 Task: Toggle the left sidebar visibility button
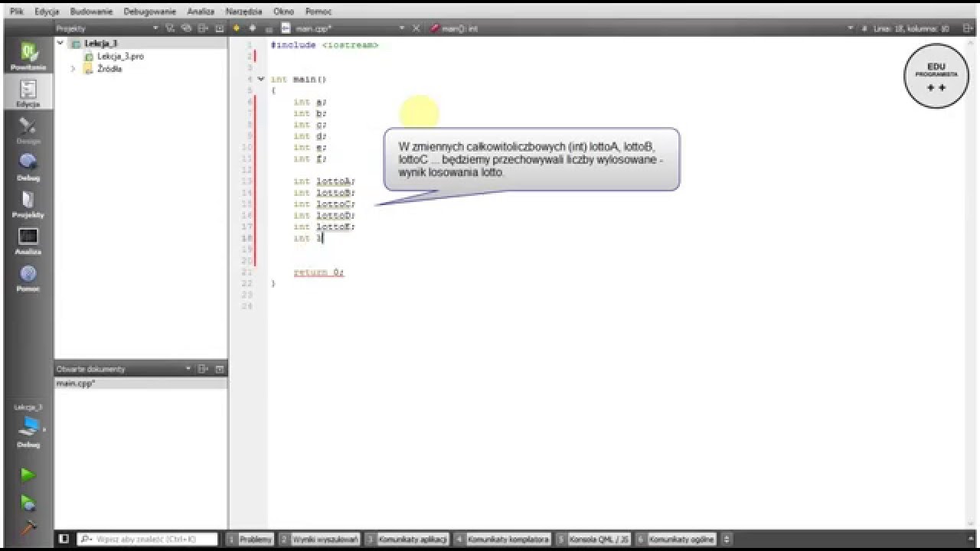(64, 539)
